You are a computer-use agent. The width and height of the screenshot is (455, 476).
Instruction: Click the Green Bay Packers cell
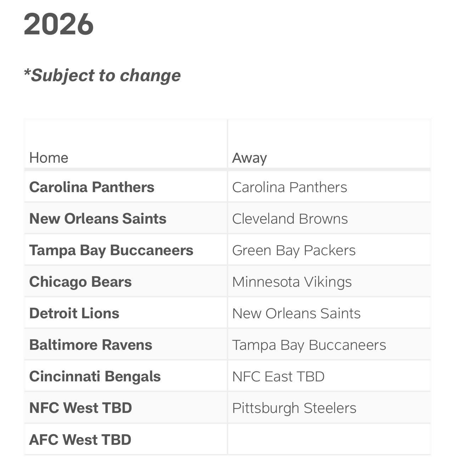tap(294, 250)
